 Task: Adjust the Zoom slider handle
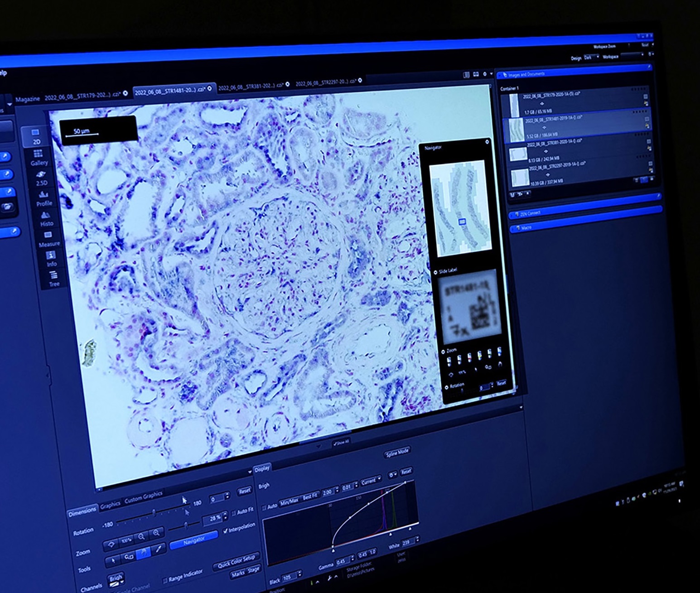click(x=186, y=525)
